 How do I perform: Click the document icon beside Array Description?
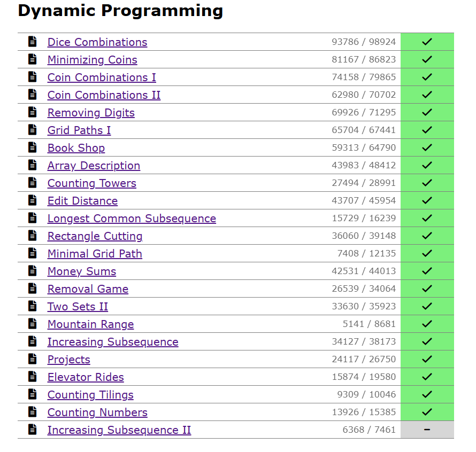click(33, 165)
